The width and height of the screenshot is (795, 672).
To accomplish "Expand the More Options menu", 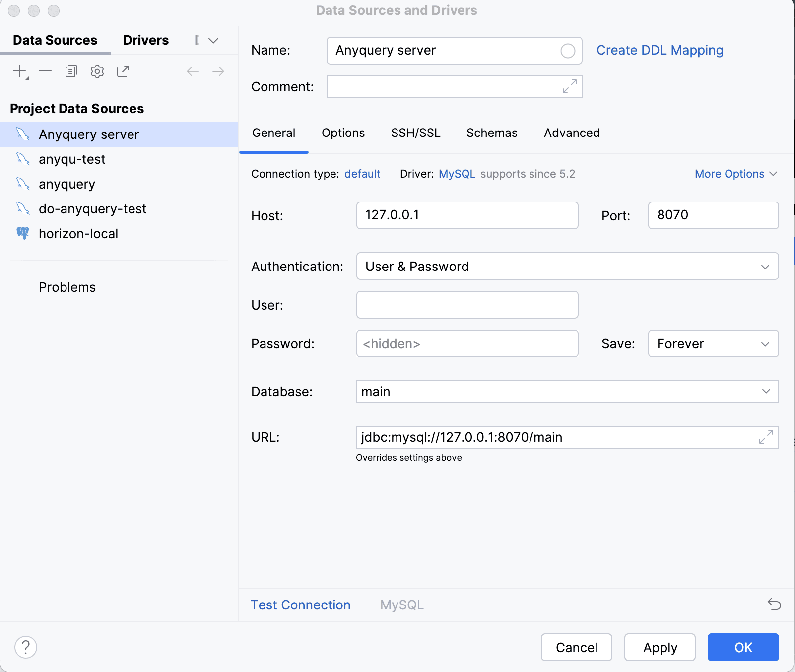I will 735,174.
